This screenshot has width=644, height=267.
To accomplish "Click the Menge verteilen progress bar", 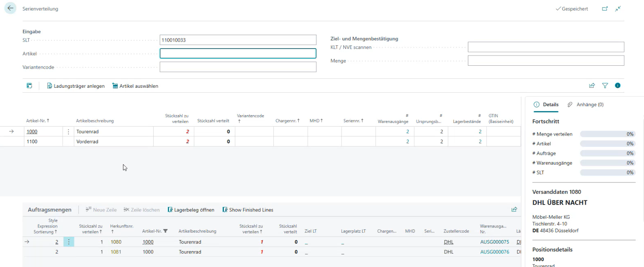I will (607, 134).
